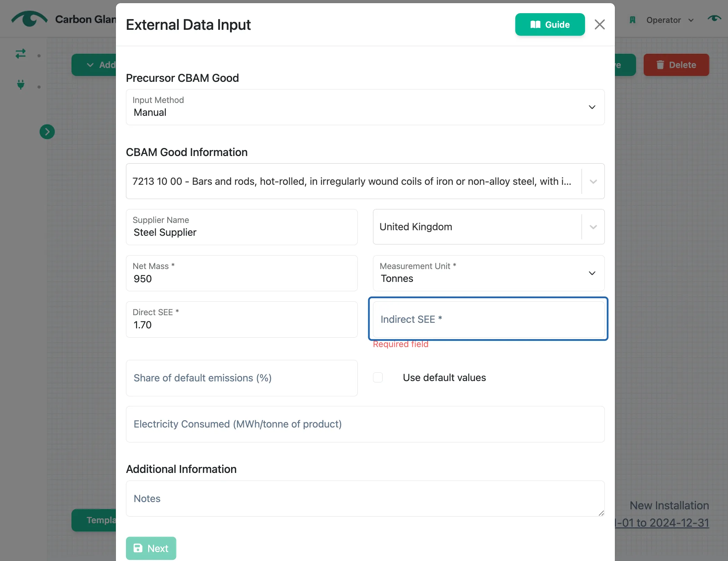Click the swap arrows sidebar icon

click(x=20, y=54)
